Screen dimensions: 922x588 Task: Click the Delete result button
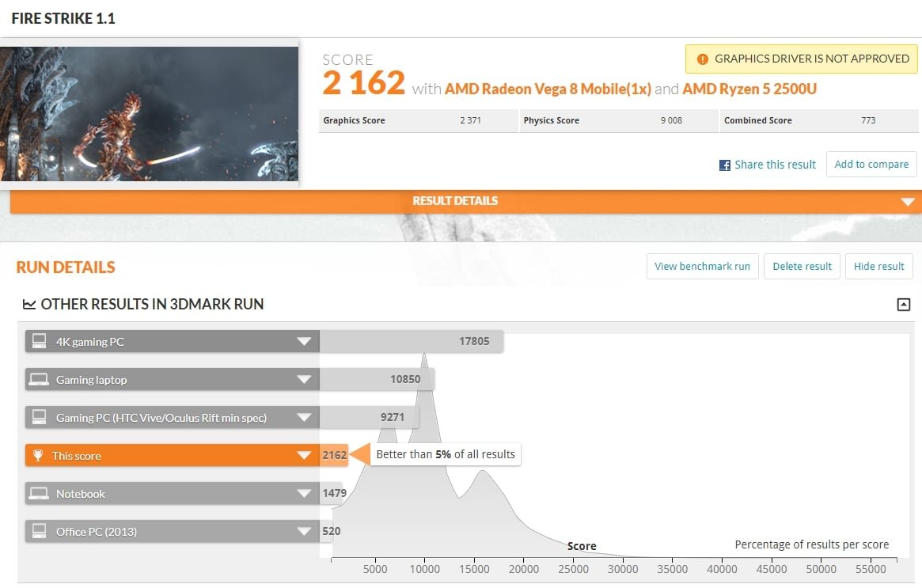tap(802, 267)
